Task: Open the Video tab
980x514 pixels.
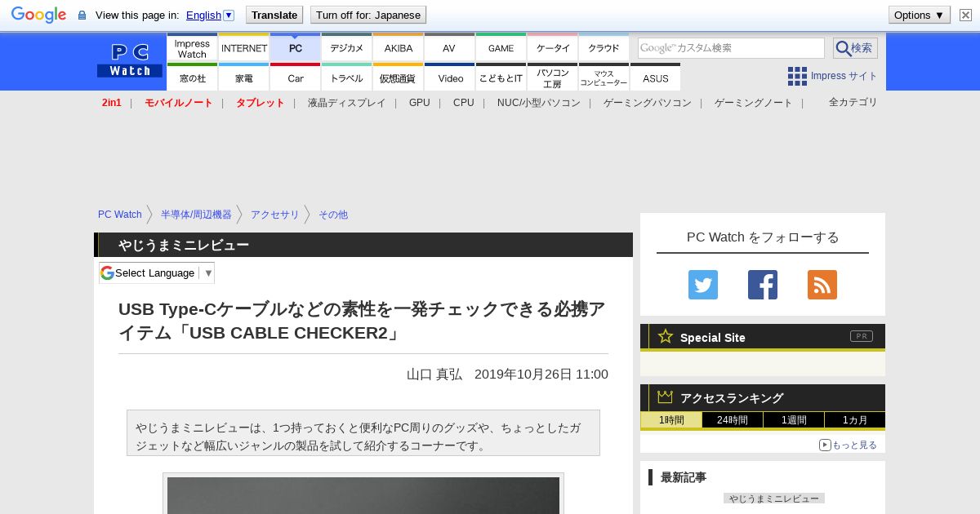Action: tap(450, 78)
